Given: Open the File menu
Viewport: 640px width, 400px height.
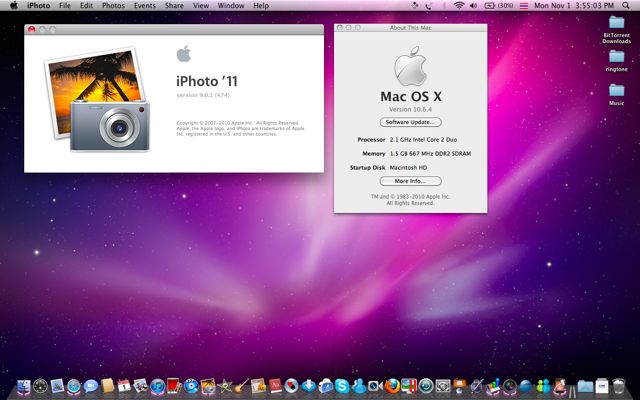Looking at the screenshot, I should [64, 6].
